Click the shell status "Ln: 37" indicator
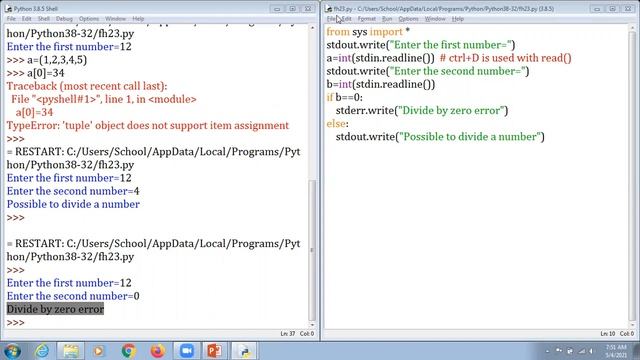Screen dimensions: 640x360 288,334
